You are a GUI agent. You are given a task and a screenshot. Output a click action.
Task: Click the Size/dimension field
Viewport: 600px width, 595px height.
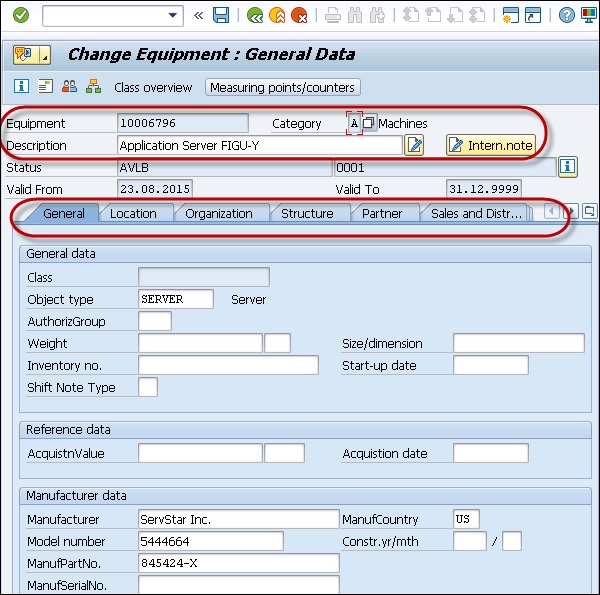pos(518,343)
